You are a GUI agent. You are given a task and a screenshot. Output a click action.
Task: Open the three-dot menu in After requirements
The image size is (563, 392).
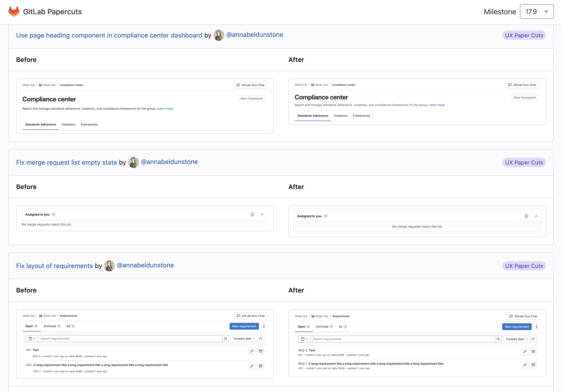tap(537, 327)
